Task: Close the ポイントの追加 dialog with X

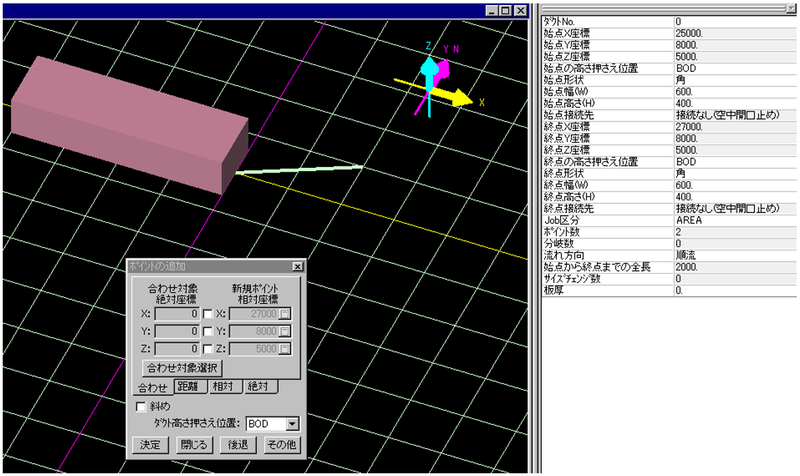Action: coord(297,266)
